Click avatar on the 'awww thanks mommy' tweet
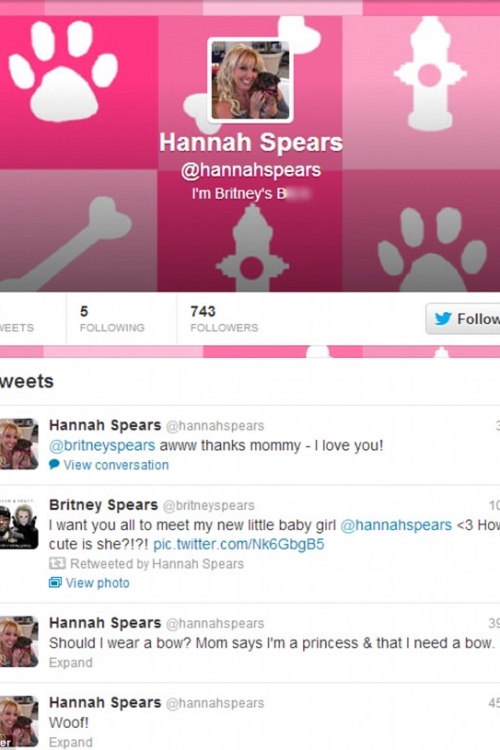The width and height of the screenshot is (500, 750). click(x=18, y=444)
